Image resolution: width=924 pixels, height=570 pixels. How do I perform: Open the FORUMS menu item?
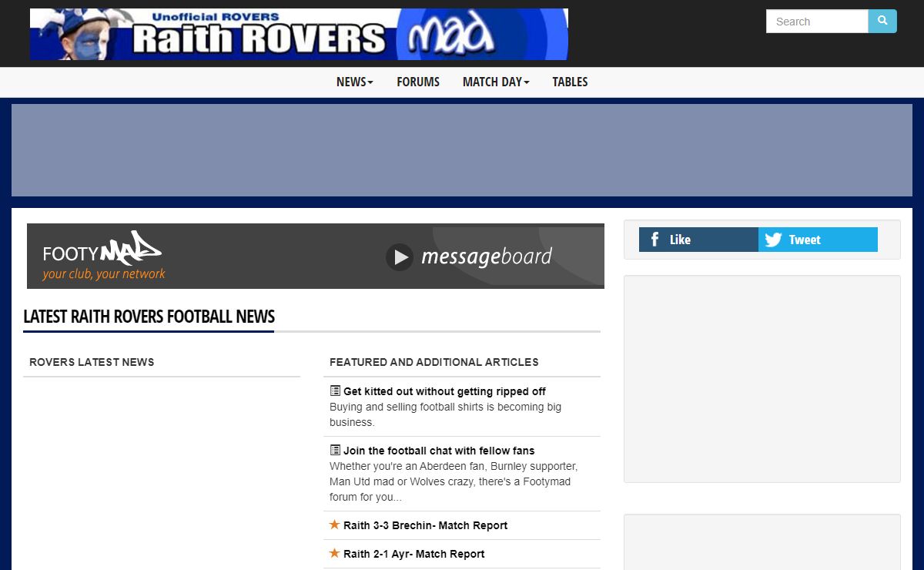click(x=418, y=82)
